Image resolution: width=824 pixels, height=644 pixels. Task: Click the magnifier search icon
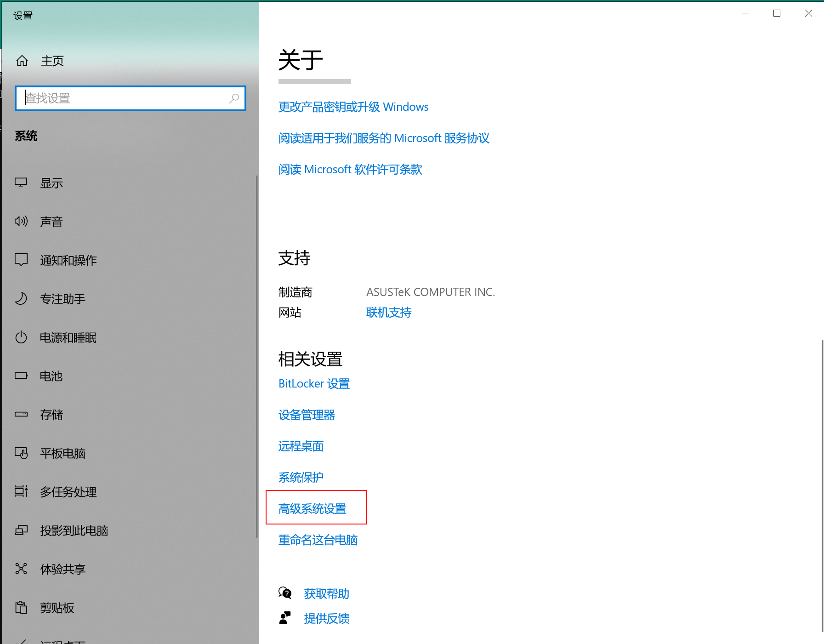(234, 98)
